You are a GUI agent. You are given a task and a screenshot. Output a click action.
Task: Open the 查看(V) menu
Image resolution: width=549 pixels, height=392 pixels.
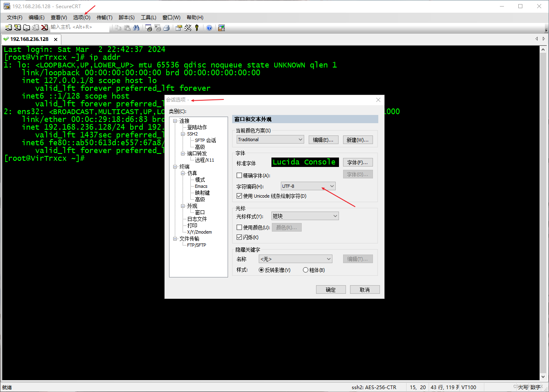(59, 18)
